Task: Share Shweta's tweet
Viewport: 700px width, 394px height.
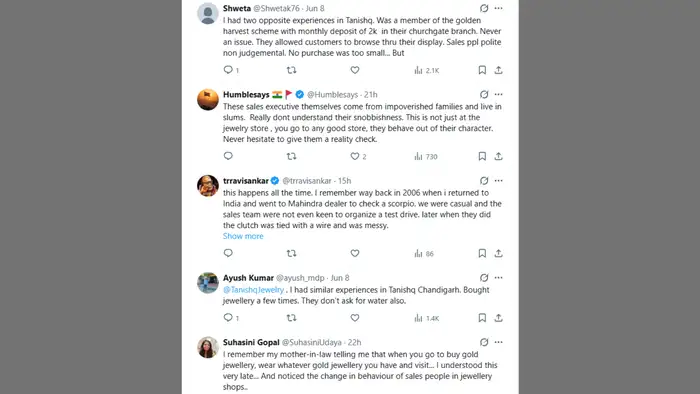Action: [499, 70]
